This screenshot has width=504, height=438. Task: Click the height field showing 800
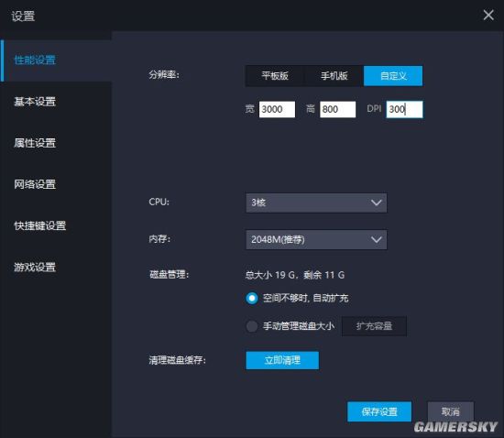338,109
